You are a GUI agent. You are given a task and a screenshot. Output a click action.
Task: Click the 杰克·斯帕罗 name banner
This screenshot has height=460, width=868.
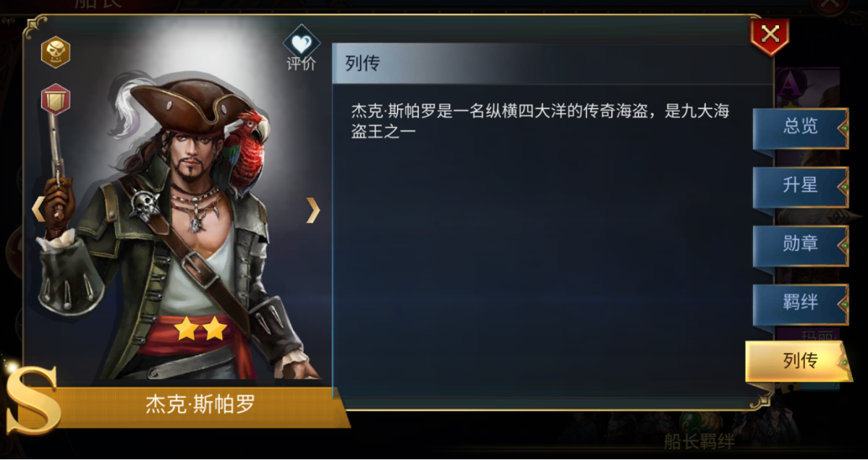200,404
